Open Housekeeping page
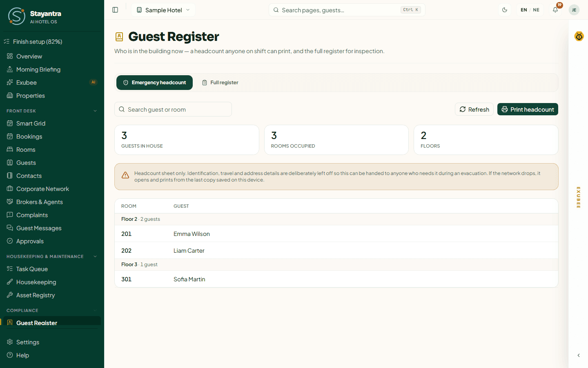Viewport: 588px width, 368px height. 52,282
